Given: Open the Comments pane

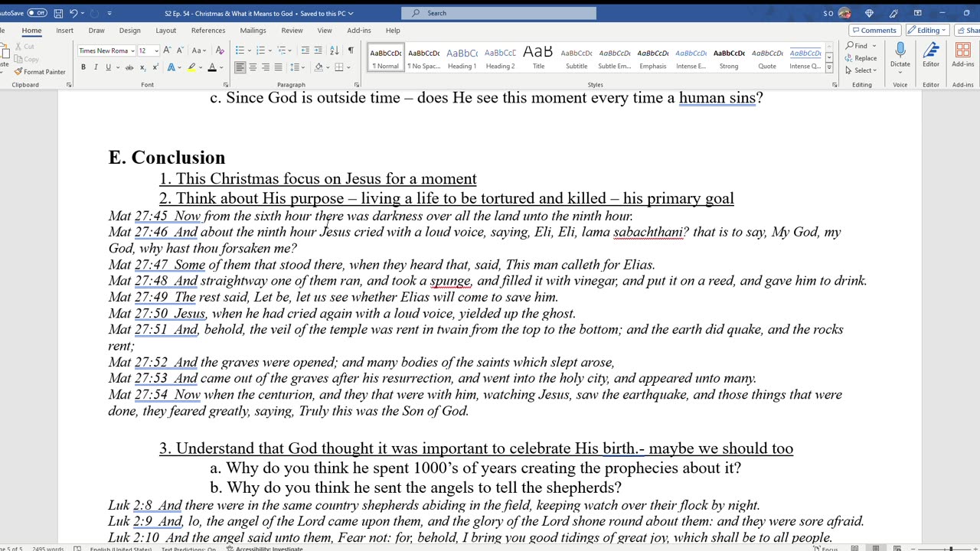Looking at the screenshot, I should [x=875, y=31].
